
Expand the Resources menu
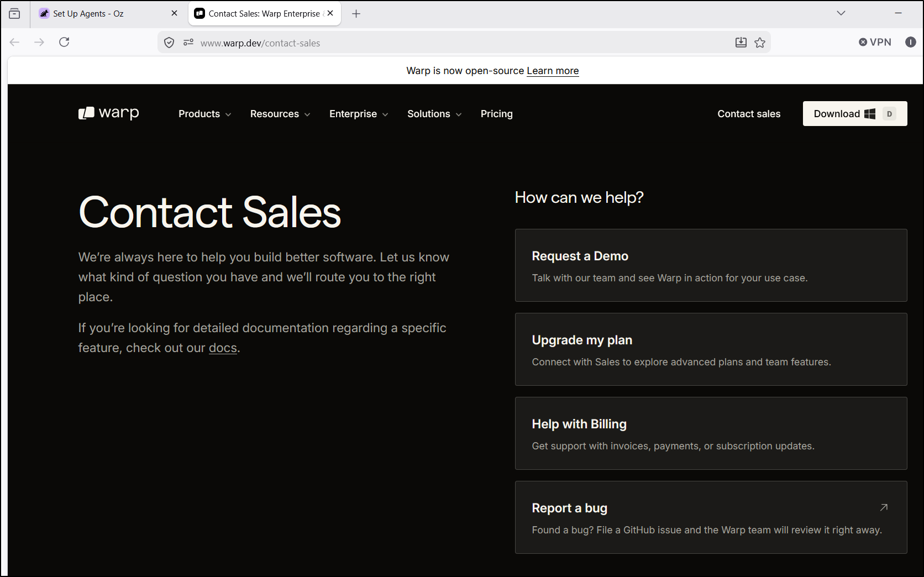(x=280, y=114)
